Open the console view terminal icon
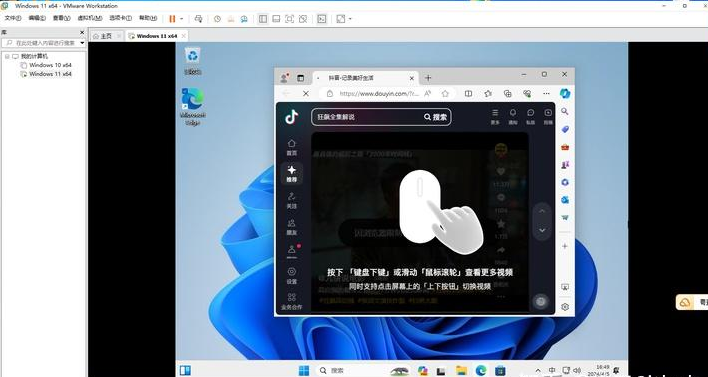The height and width of the screenshot is (377, 708). point(321,19)
